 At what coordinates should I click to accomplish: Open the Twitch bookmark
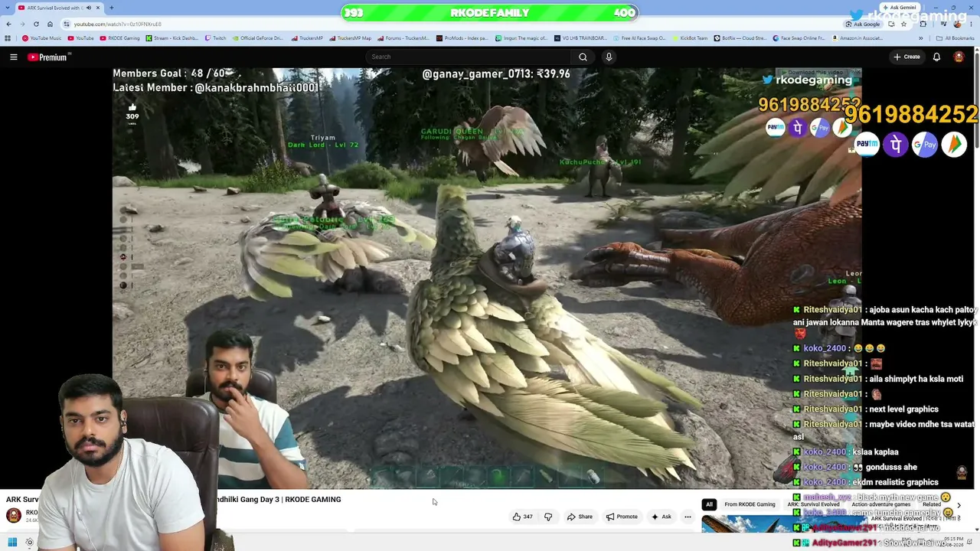click(216, 38)
